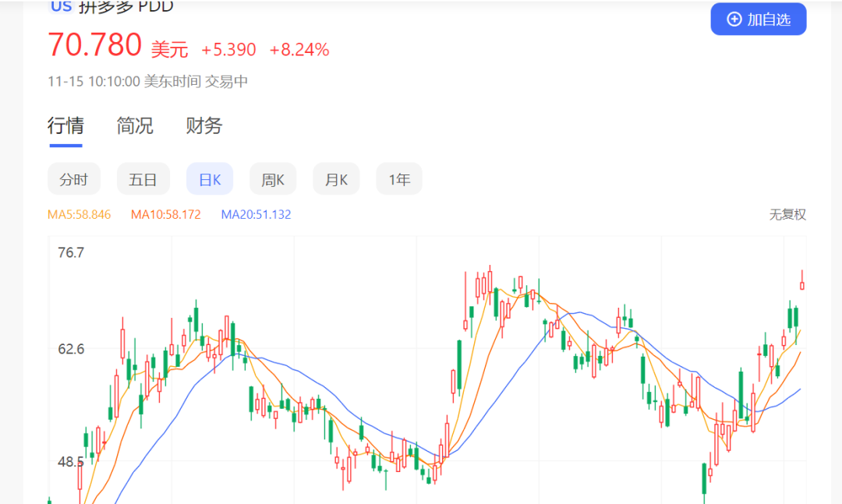
Task: Click the +8.24% percentage change
Action: tap(299, 50)
